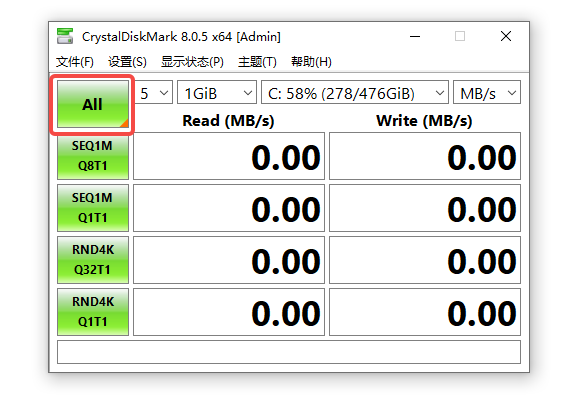Click the RND4K Q1T1 write result field
The width and height of the screenshot is (583, 397).
click(x=425, y=312)
